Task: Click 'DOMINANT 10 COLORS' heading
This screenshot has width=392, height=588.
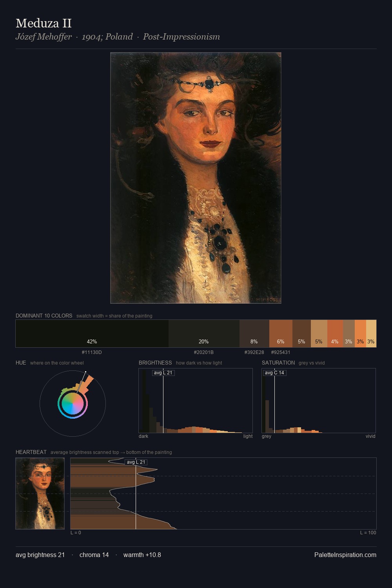Action: click(44, 316)
